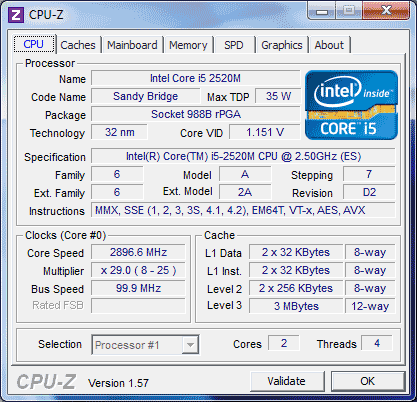The width and height of the screenshot is (417, 402).
Task: Click the Instructions field MMX, SSE list
Action: click(x=243, y=210)
